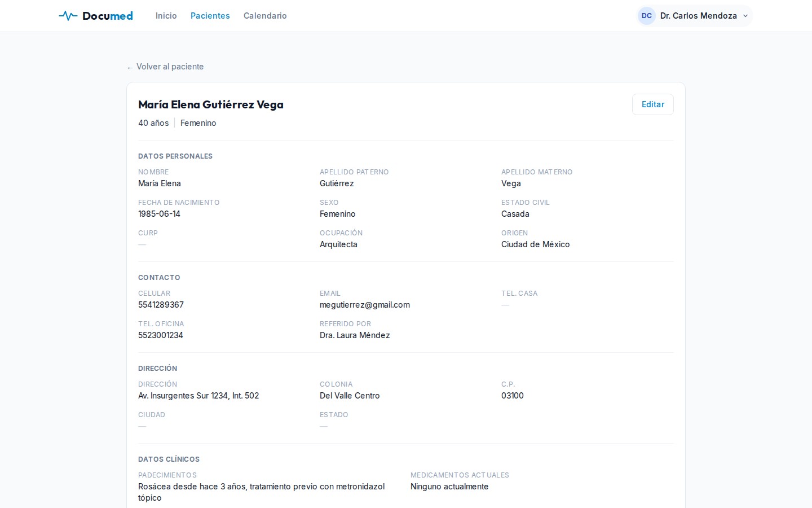The height and width of the screenshot is (508, 812).
Task: Click the birth date 1985-06-14
Action: [x=159, y=214]
